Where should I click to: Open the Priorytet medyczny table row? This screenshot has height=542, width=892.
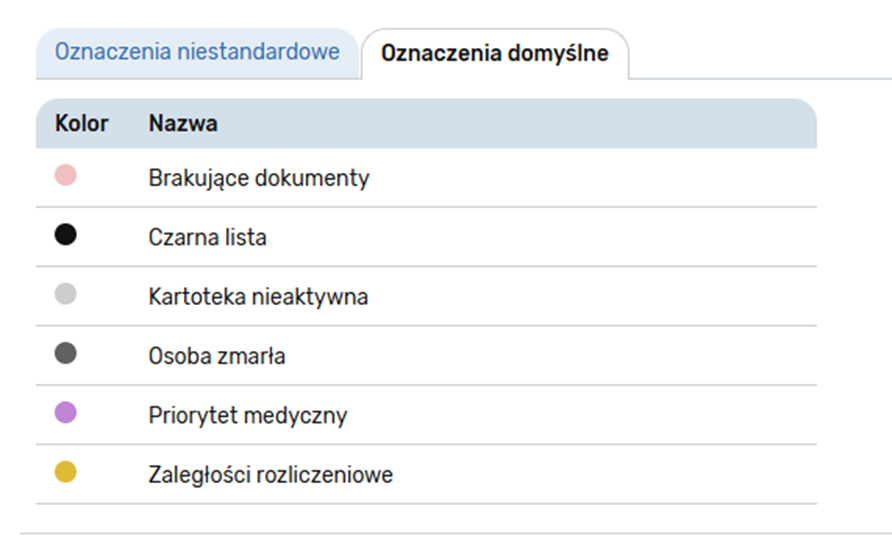(x=500, y=414)
